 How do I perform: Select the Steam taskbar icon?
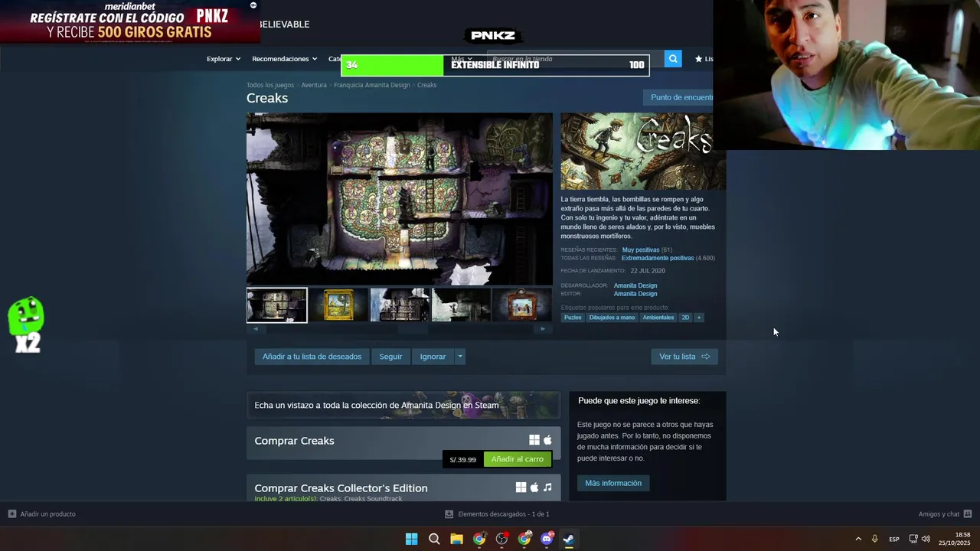click(x=569, y=539)
